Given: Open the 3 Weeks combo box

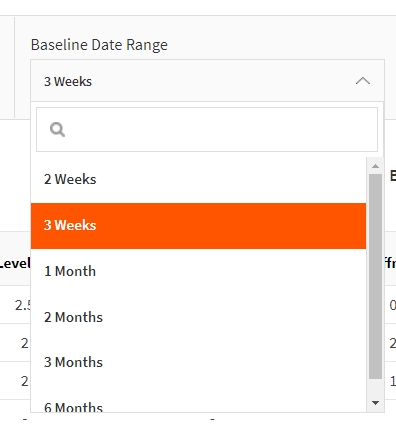Looking at the screenshot, I should click(207, 81).
